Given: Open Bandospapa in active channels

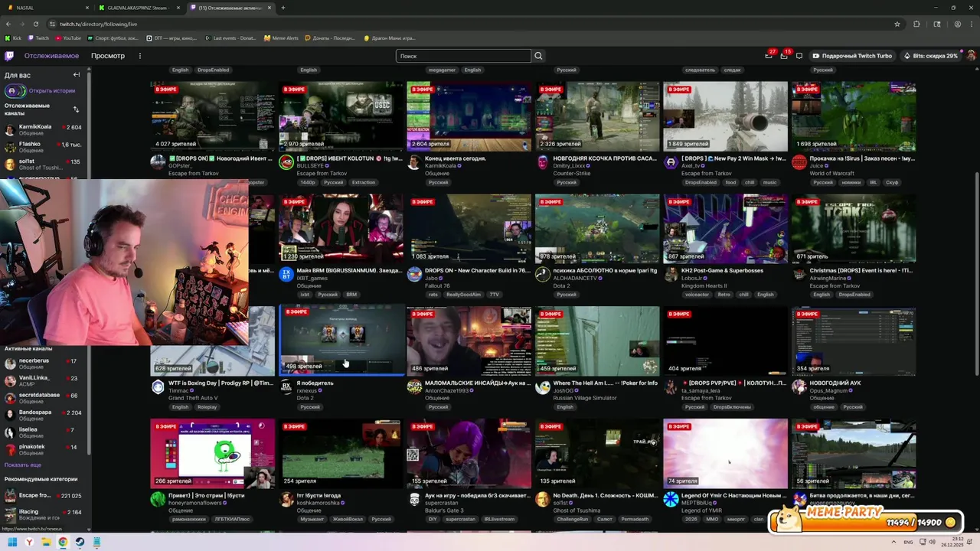Looking at the screenshot, I should [x=44, y=416].
